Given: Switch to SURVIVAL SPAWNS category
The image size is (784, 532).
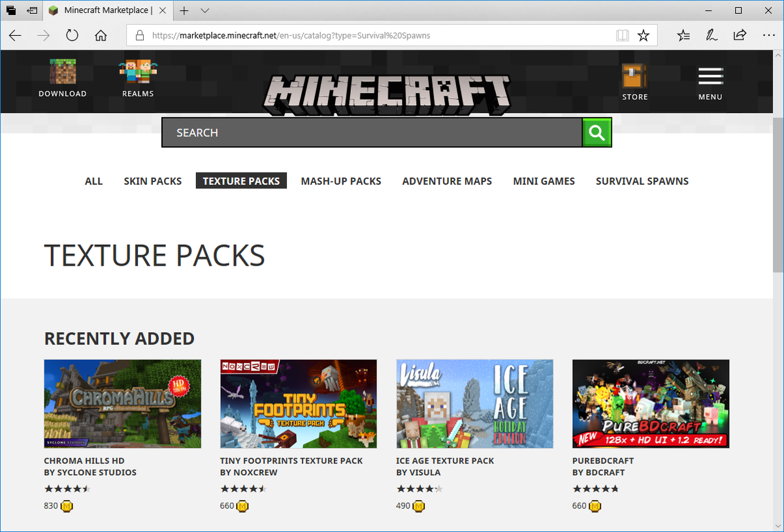Looking at the screenshot, I should (x=642, y=181).
